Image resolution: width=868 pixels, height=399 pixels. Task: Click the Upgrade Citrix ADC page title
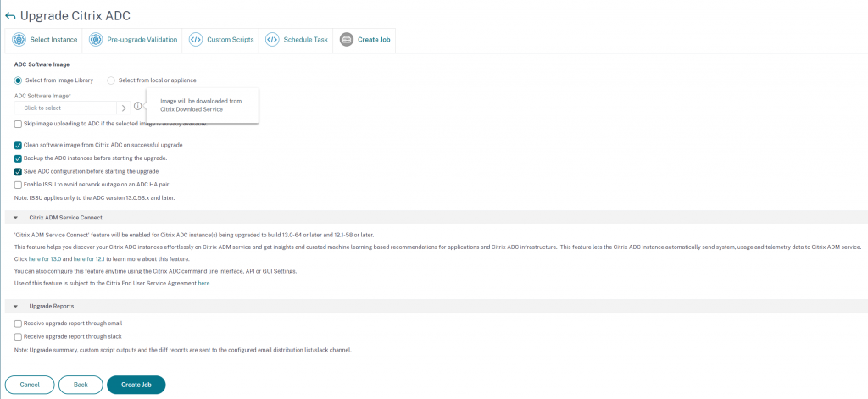tap(75, 15)
